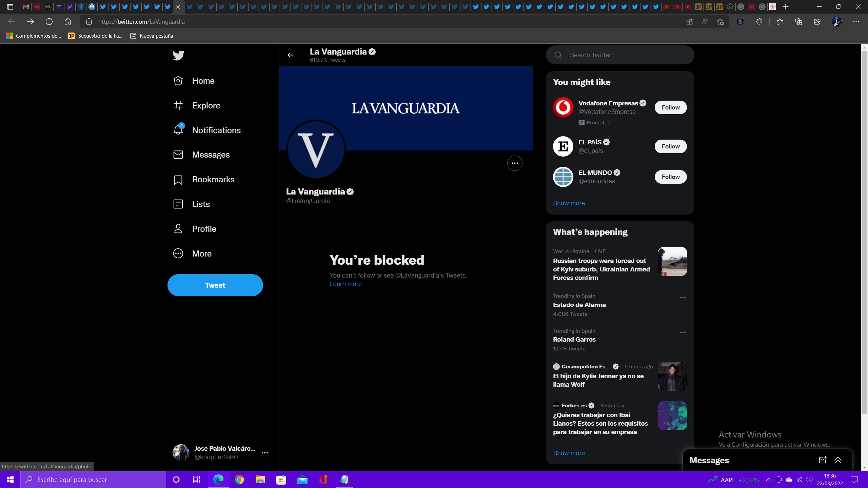Open Edge settings and more menu
Viewport: 868px width, 488px height.
(x=856, y=22)
